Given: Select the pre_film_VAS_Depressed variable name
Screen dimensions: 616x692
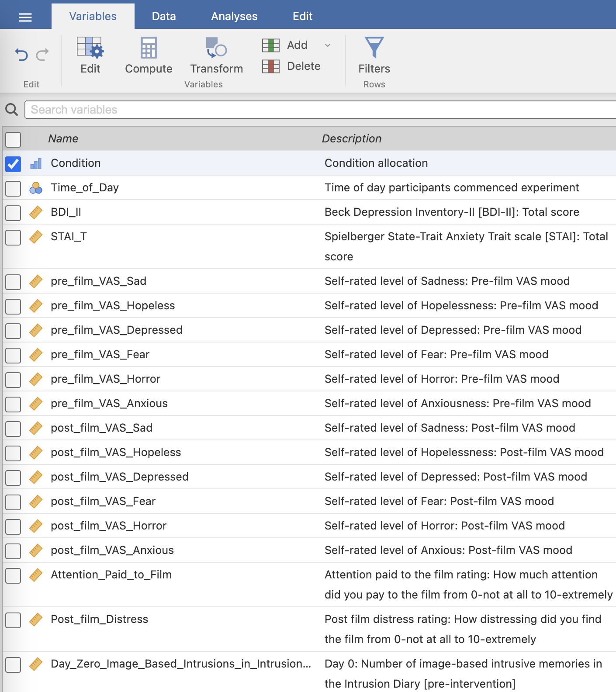Looking at the screenshot, I should tap(117, 330).
